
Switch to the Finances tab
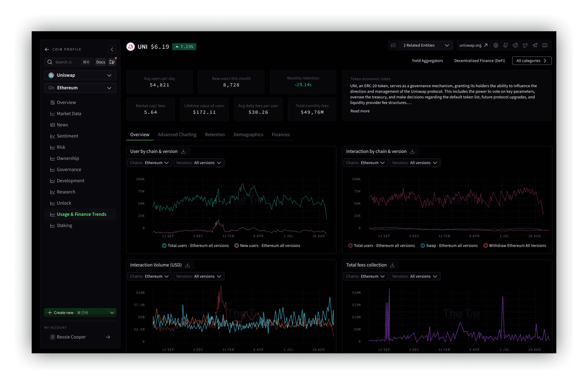[281, 135]
